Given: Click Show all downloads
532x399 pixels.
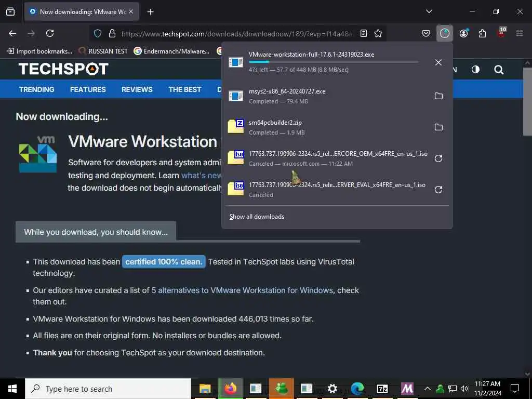Looking at the screenshot, I should [257, 217].
